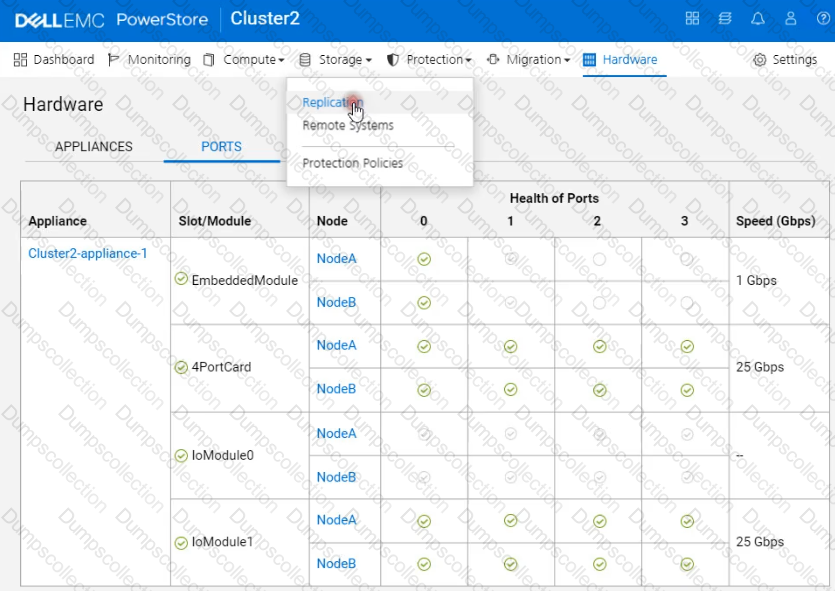Open the Cluster2-appliance-1 link
835x591 pixels.
(88, 253)
